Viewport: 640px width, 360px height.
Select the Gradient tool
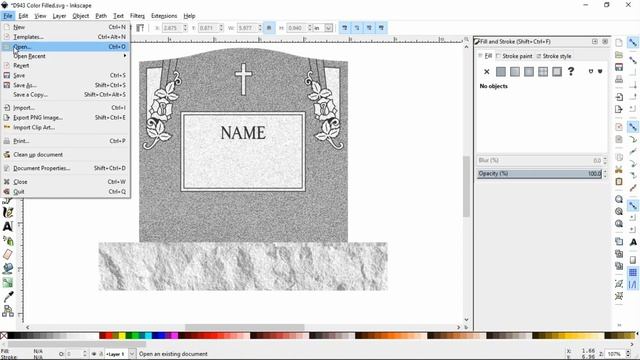coord(8,282)
